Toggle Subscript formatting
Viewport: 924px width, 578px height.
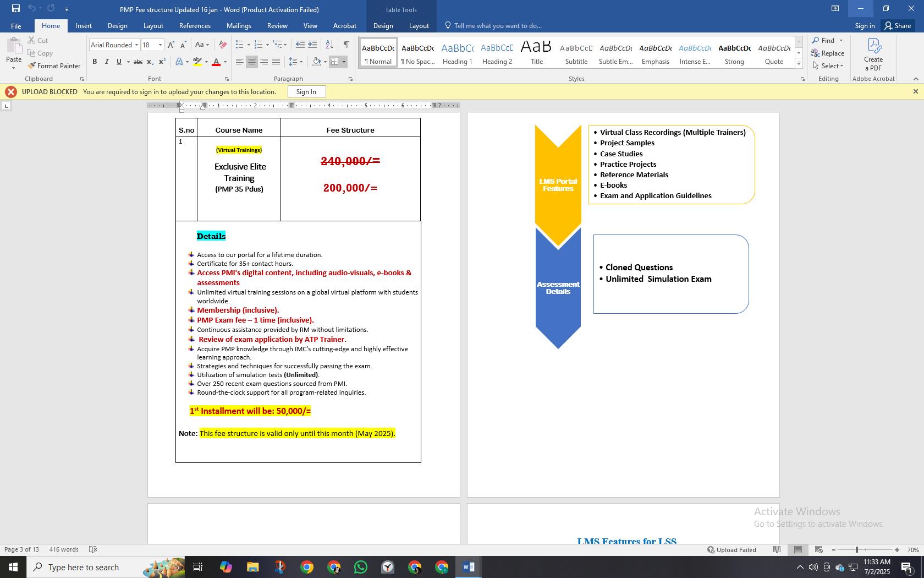(150, 62)
